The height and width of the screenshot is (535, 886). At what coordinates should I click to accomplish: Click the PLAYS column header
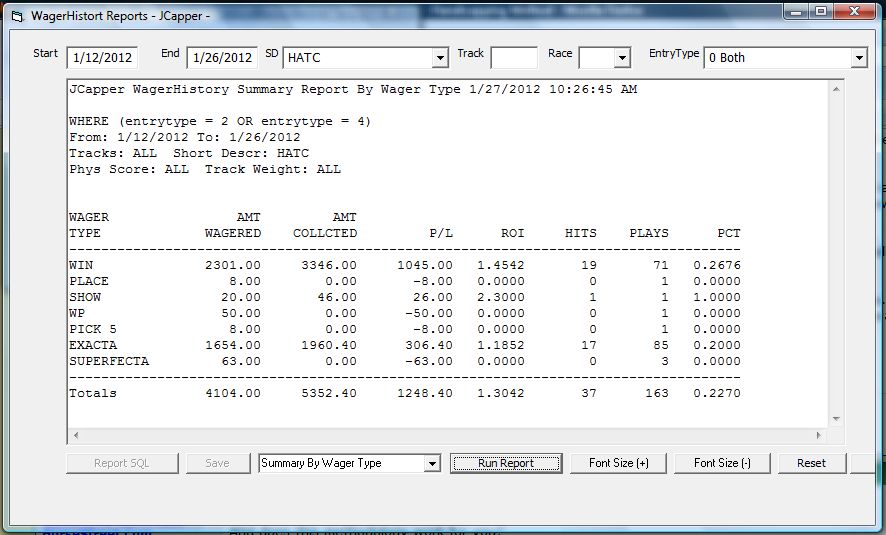pos(649,233)
